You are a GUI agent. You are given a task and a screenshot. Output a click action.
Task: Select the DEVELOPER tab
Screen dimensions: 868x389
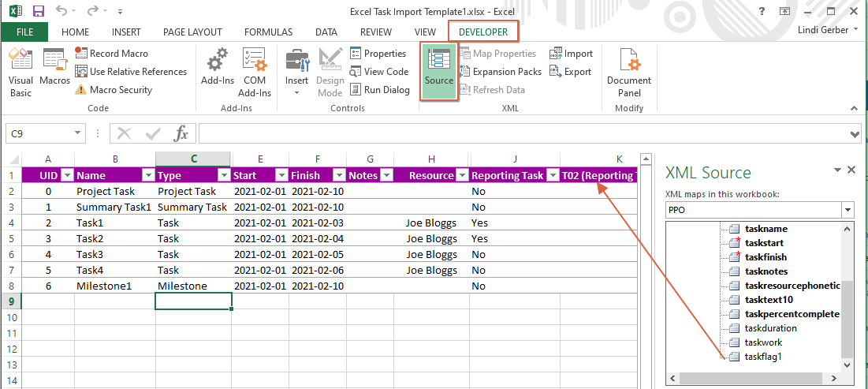(483, 32)
